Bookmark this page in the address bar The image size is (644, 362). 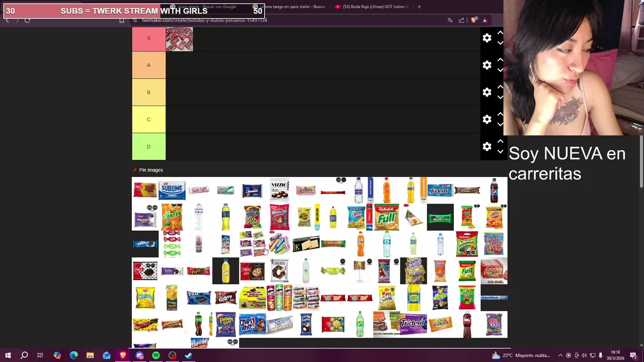coord(122,20)
